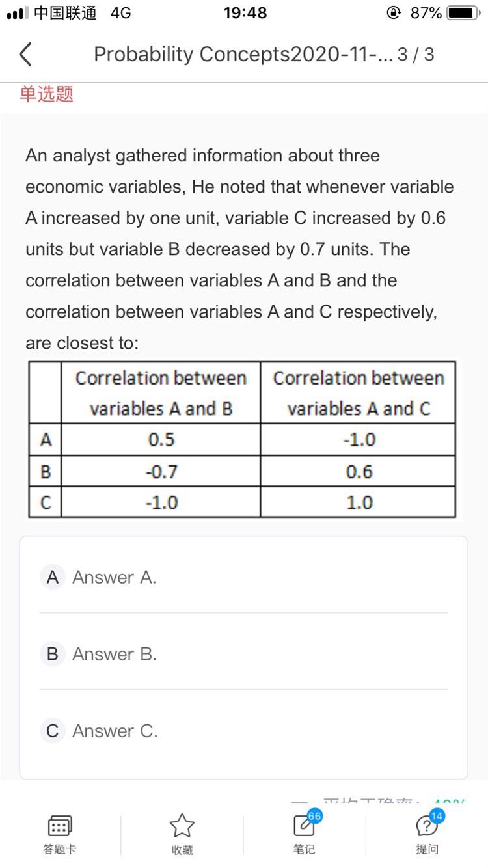This screenshot has height=868, width=488.
Task: Select option B radio circle
Action: coord(53,654)
